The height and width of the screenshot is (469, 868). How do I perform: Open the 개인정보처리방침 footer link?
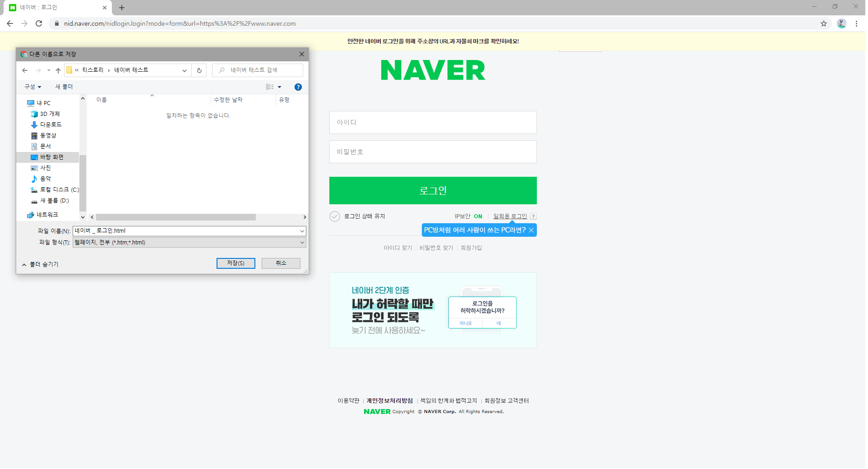[389, 401]
